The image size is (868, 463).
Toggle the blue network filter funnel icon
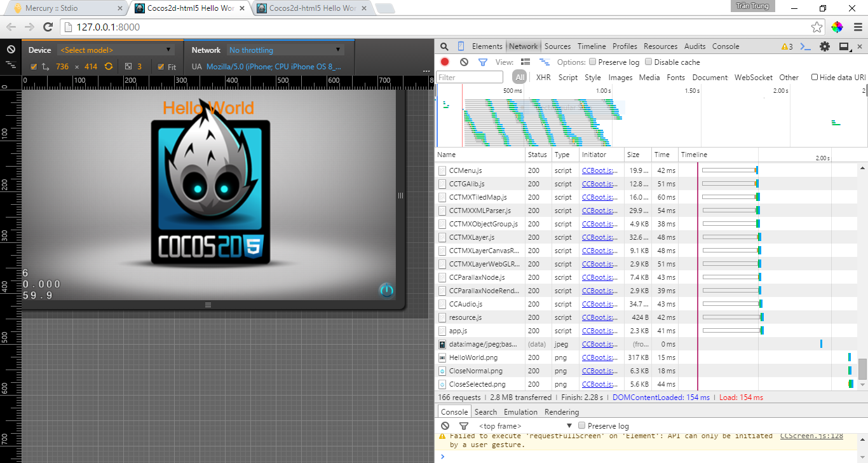pyautogui.click(x=482, y=62)
